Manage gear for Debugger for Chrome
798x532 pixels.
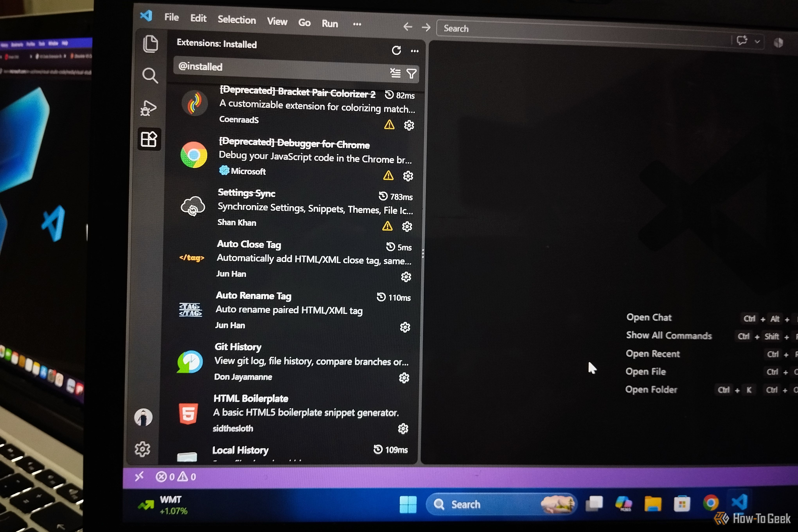408,176
